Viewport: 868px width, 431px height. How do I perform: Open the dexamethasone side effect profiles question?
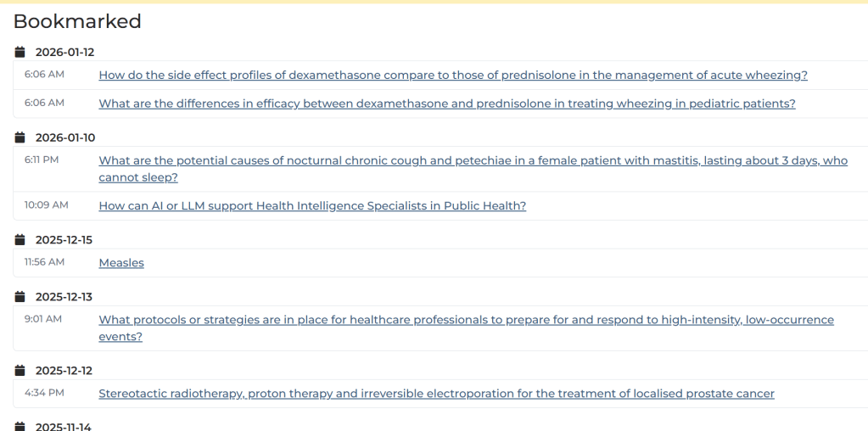coord(453,76)
